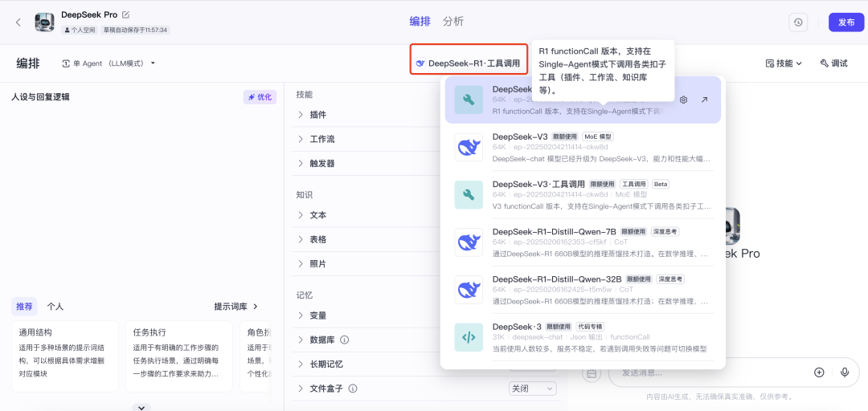The image size is (868, 411).
Task: Open the 调试 debug tool
Action: click(x=833, y=63)
